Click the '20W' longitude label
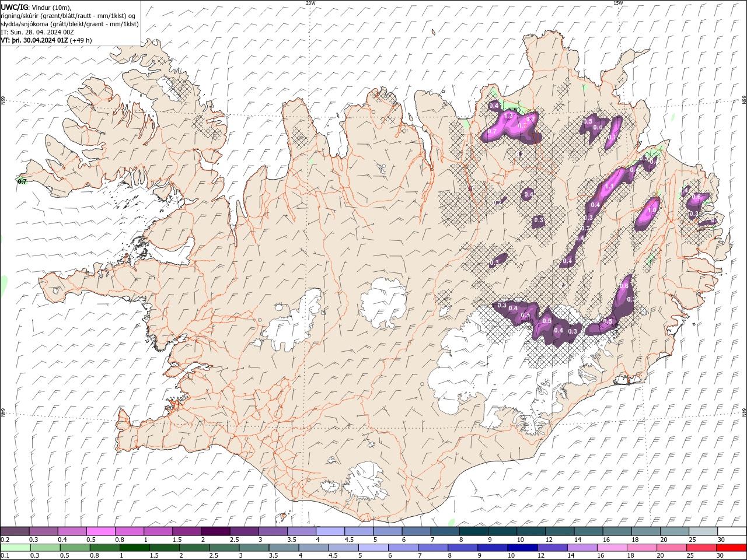 click(x=310, y=3)
